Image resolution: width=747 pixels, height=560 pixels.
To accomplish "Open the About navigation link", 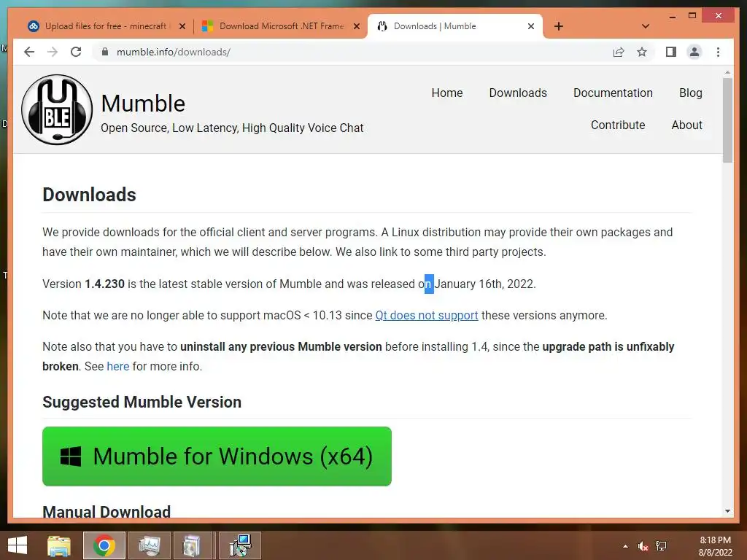I will (686, 125).
